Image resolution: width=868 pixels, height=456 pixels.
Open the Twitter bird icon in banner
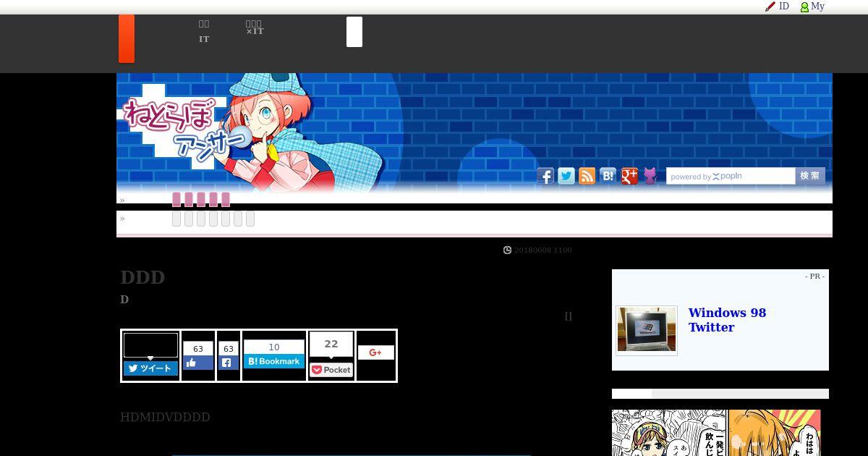566,176
